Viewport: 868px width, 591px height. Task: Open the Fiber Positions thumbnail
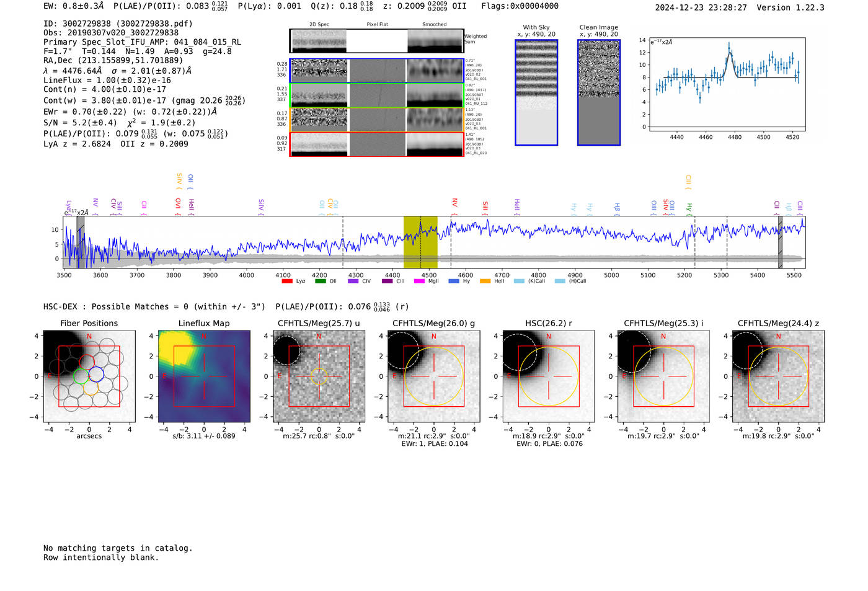(89, 376)
